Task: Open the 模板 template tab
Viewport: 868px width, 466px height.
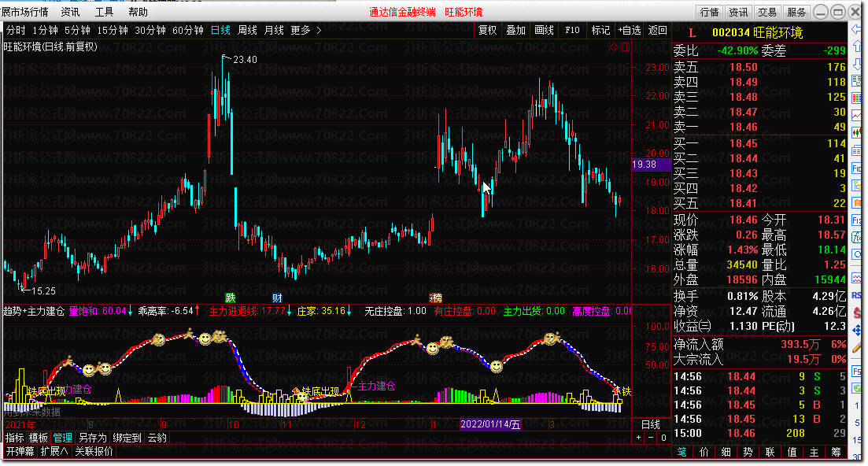Action: (x=39, y=438)
